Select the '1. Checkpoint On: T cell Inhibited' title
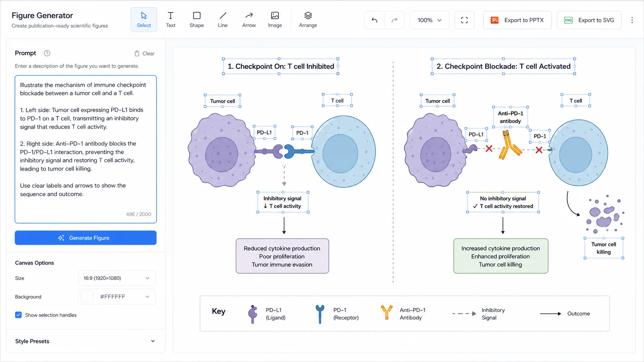644x362 pixels. (x=281, y=66)
